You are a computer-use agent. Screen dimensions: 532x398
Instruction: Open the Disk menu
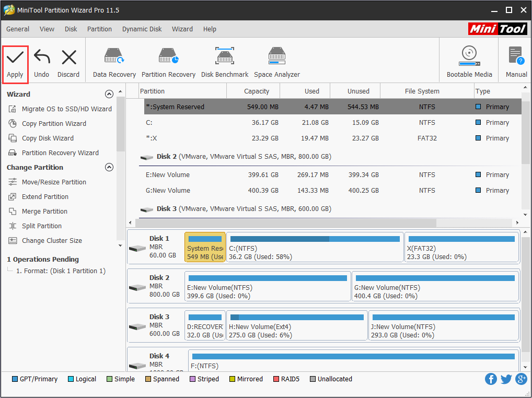coord(71,29)
